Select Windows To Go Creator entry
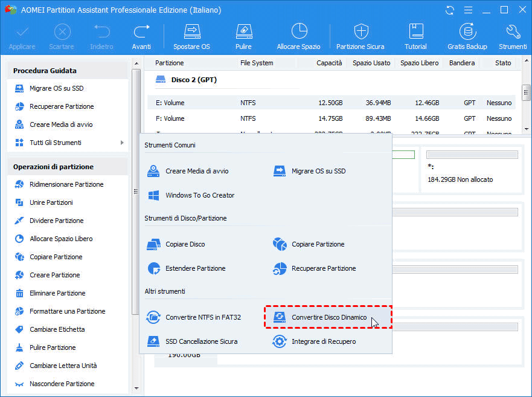 [x=200, y=195]
